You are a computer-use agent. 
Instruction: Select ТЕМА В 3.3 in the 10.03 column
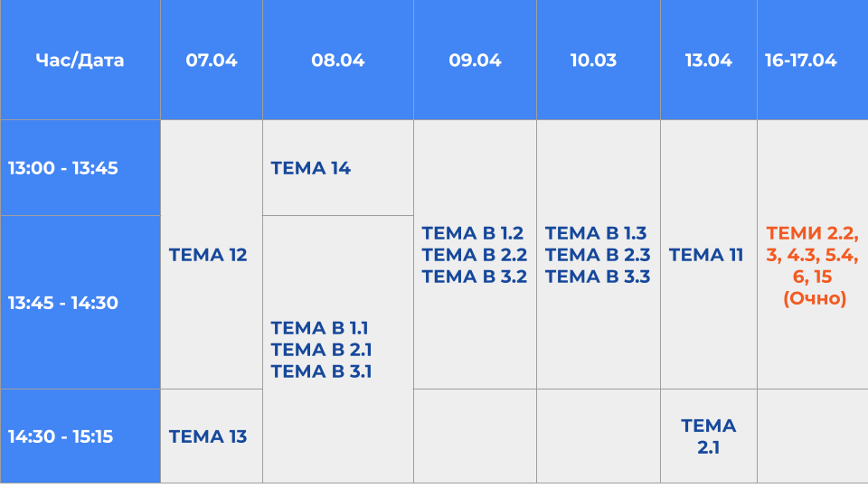[598, 277]
